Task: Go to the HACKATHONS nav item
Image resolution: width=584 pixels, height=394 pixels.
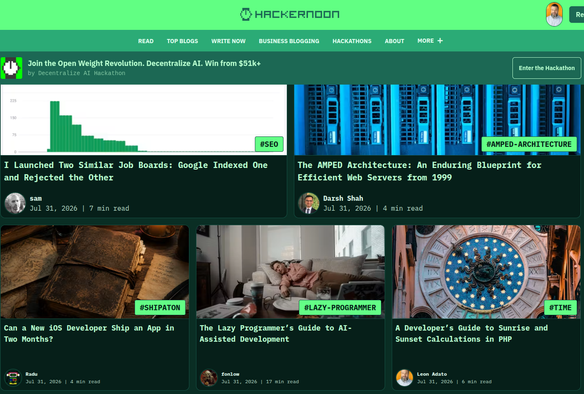Action: click(352, 41)
